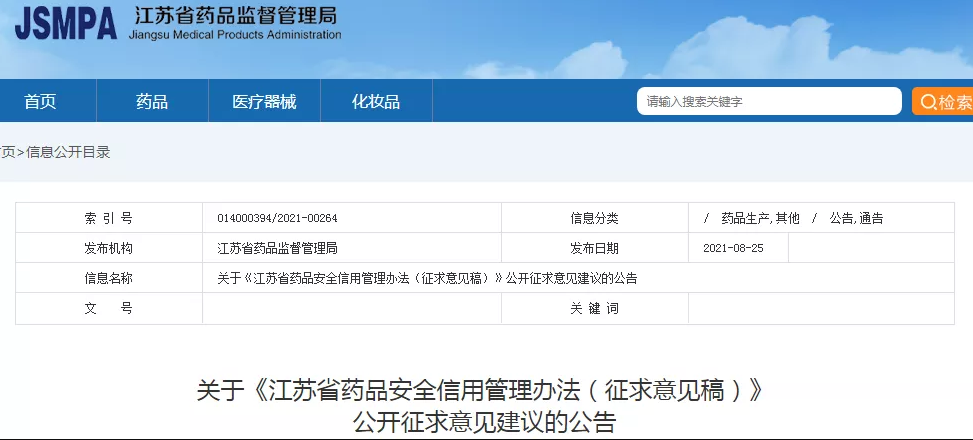Open the 信息公开目录 breadcrumb link
The width and height of the screenshot is (973, 440).
coord(68,153)
